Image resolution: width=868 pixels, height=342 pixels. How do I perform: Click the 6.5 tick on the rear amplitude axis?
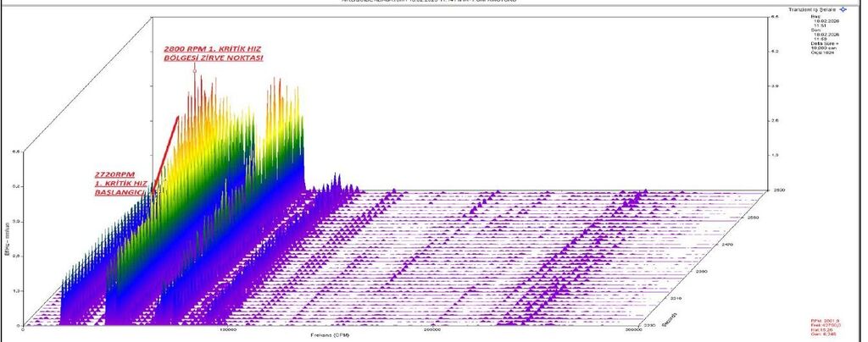(775, 17)
